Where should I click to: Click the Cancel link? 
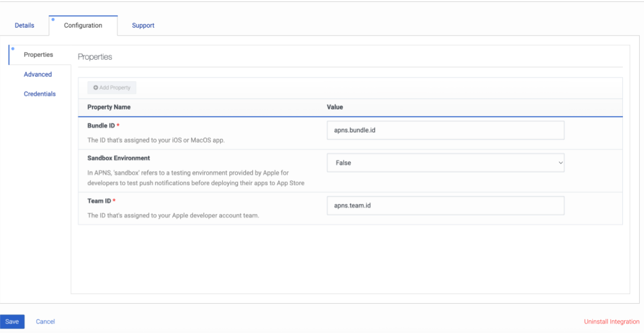46,321
